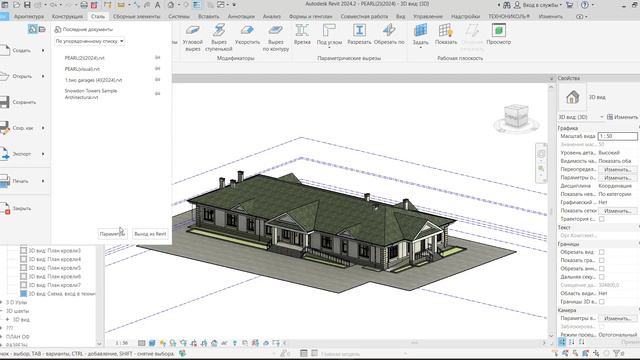Click the 3D view house icon in Properties

[x=572, y=97]
